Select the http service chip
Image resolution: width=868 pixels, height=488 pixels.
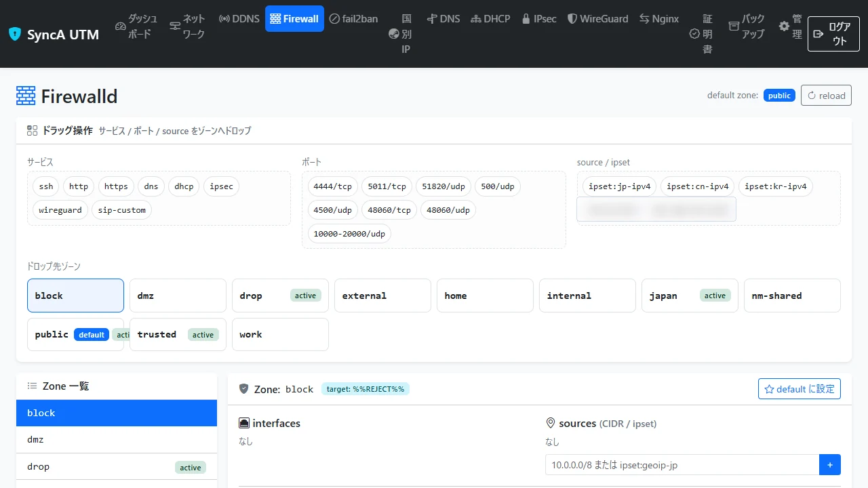tap(79, 186)
